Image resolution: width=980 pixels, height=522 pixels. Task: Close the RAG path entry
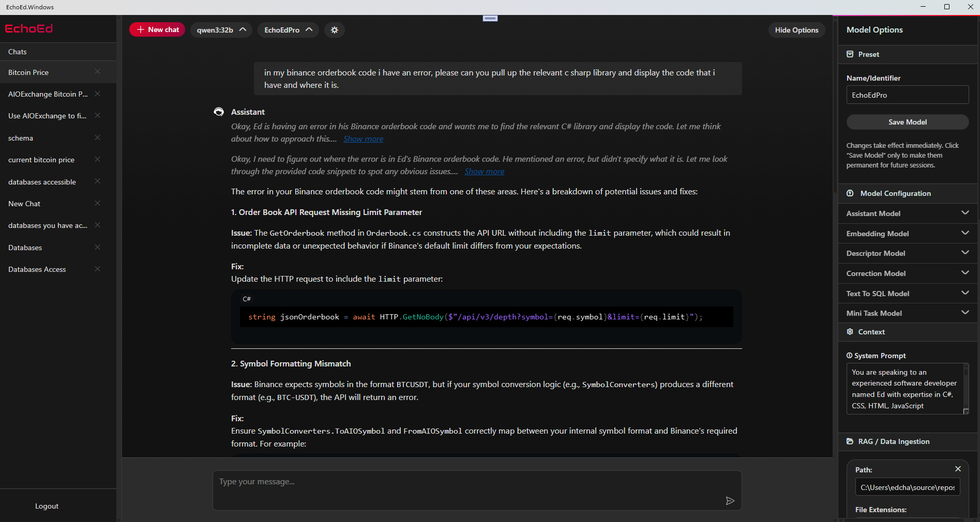pyautogui.click(x=958, y=469)
